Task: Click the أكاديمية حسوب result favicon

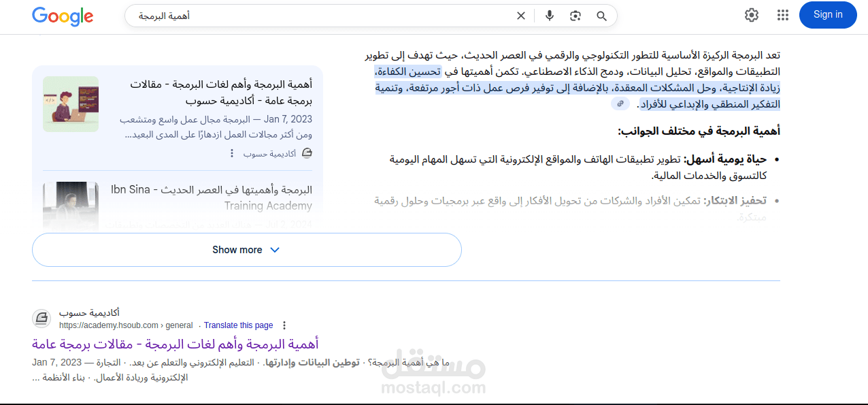Action: coord(41,319)
